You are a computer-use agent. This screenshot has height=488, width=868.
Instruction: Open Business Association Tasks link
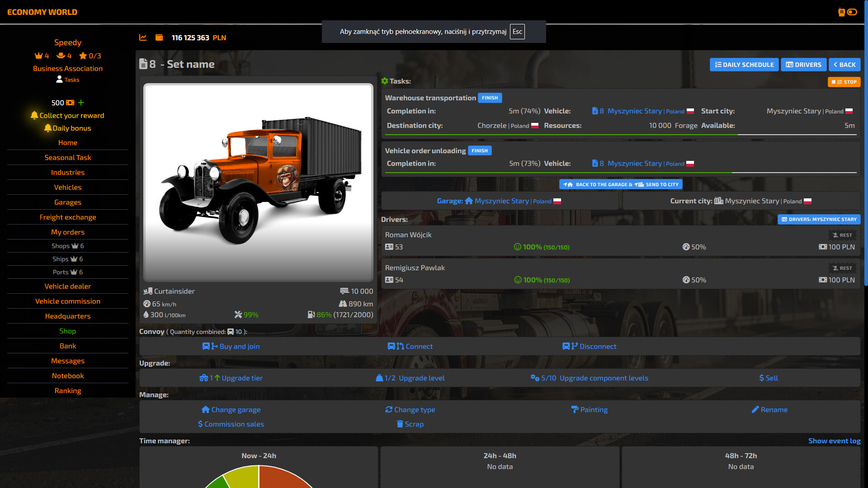click(x=68, y=80)
